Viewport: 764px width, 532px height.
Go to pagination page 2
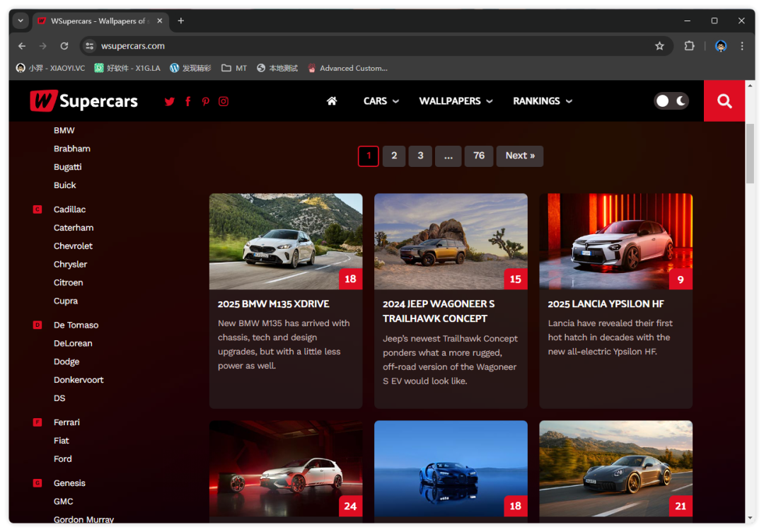394,156
